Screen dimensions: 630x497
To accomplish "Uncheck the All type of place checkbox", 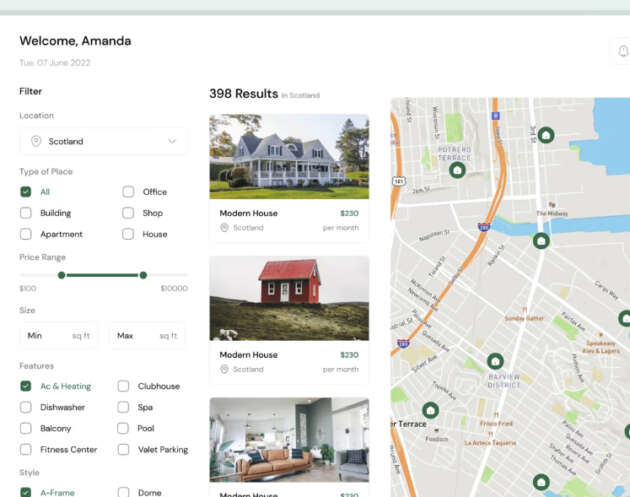I will coord(26,192).
